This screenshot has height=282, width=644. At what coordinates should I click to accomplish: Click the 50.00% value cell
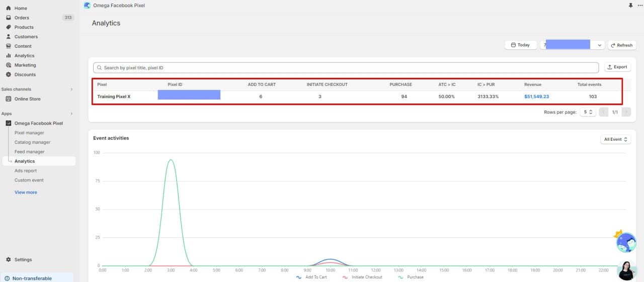pos(446,97)
